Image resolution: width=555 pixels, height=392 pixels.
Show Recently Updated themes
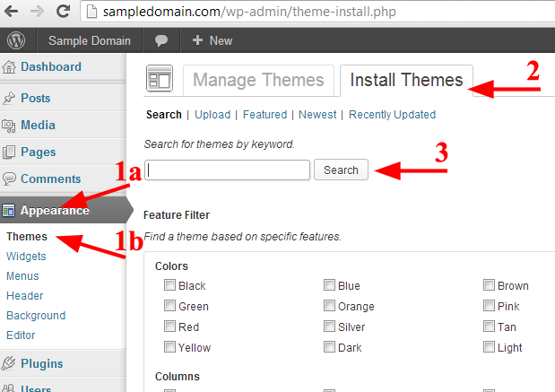pos(392,115)
